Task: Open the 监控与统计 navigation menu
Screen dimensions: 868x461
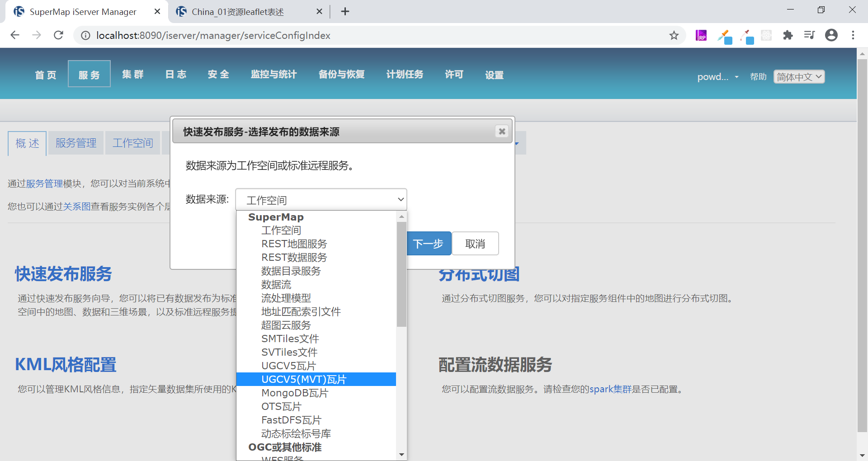Action: [274, 74]
